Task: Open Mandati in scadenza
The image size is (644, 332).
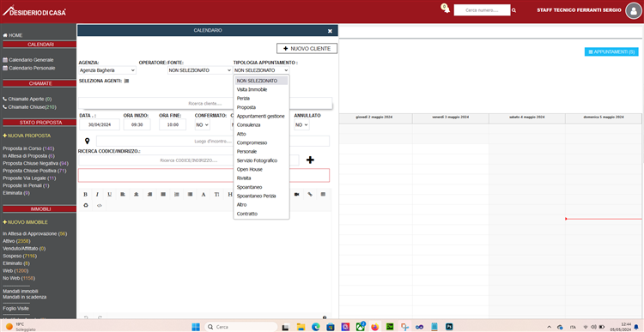Action: pos(25,297)
